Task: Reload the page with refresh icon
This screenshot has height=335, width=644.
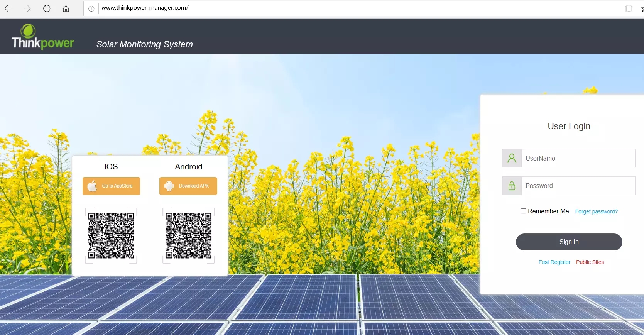Action: (47, 8)
